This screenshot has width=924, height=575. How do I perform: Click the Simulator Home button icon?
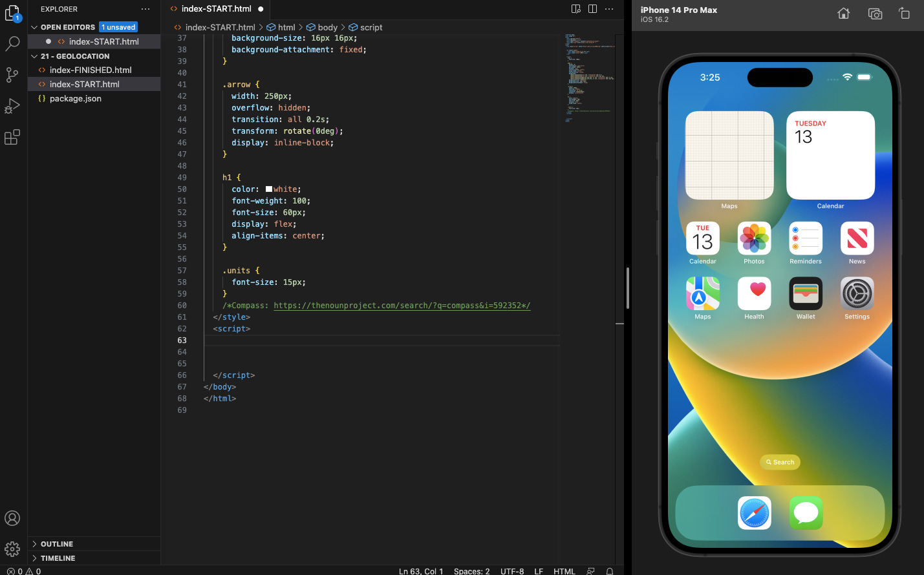pyautogui.click(x=844, y=14)
